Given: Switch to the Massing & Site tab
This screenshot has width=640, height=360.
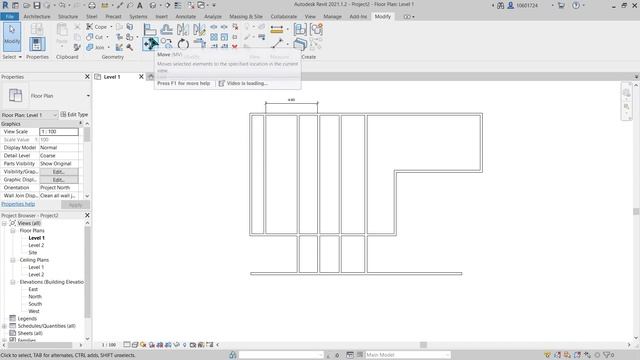Looking at the screenshot, I should coord(246,17).
